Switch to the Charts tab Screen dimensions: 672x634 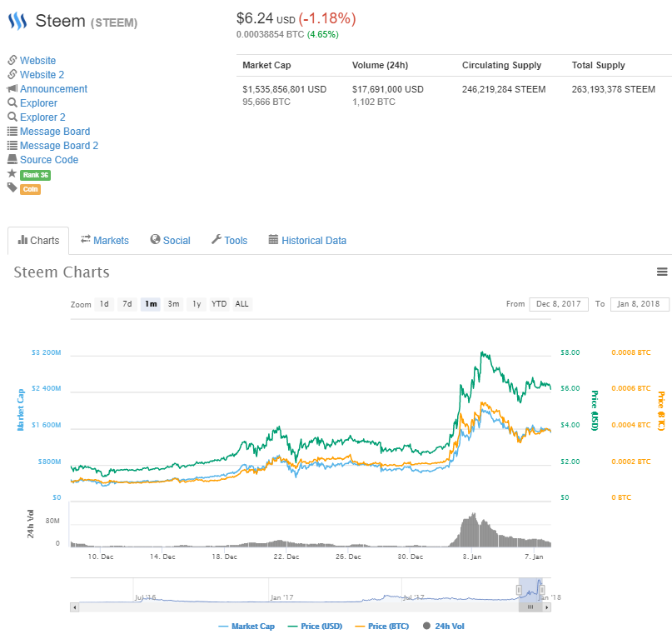click(38, 241)
